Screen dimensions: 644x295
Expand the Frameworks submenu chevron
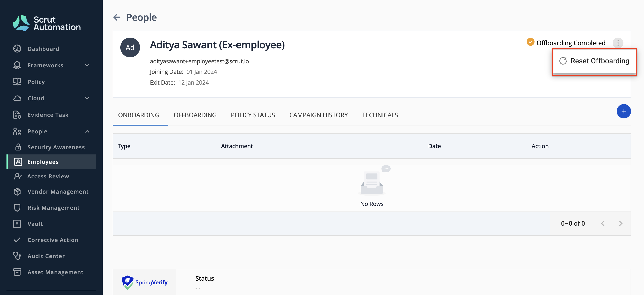[x=87, y=65]
